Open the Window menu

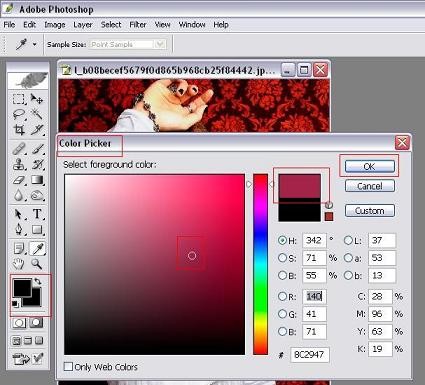click(192, 25)
